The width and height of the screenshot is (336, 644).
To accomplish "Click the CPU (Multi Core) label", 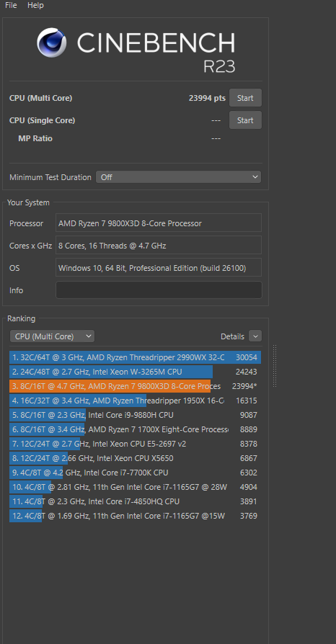I will (40, 98).
